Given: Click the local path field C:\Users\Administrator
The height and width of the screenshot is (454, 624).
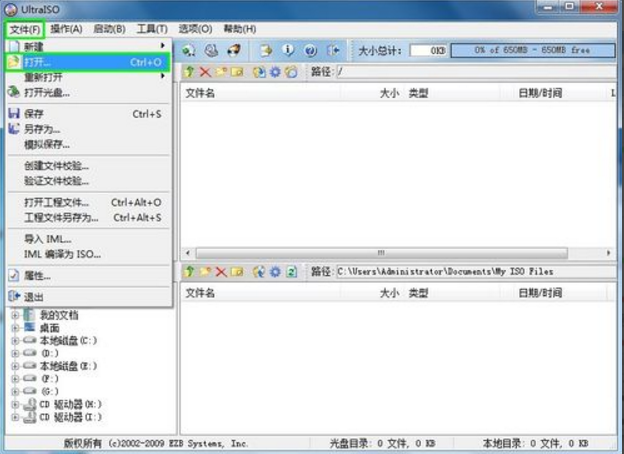Looking at the screenshot, I should coord(476,272).
